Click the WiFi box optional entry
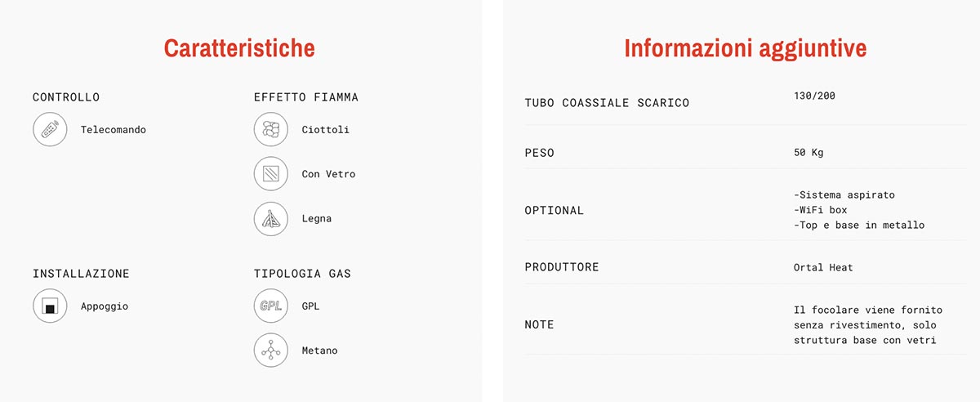The height and width of the screenshot is (402, 980). [x=820, y=210]
